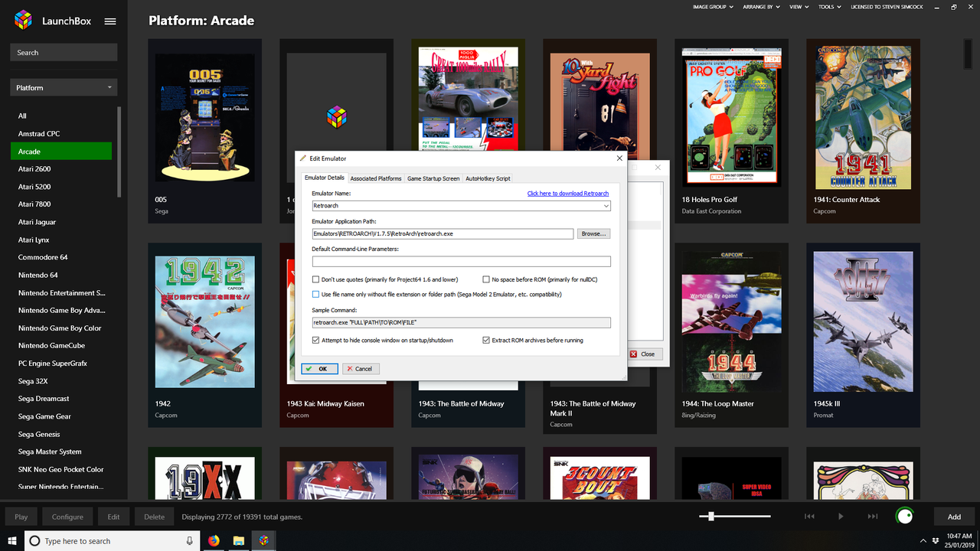Image resolution: width=980 pixels, height=551 pixels.
Task: Browse for the emulator application path
Action: tap(593, 233)
